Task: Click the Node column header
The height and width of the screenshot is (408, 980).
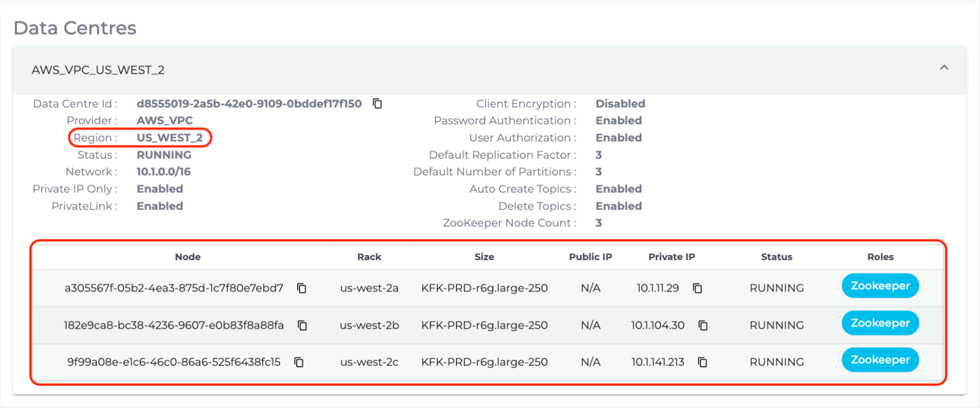Action: click(x=188, y=257)
